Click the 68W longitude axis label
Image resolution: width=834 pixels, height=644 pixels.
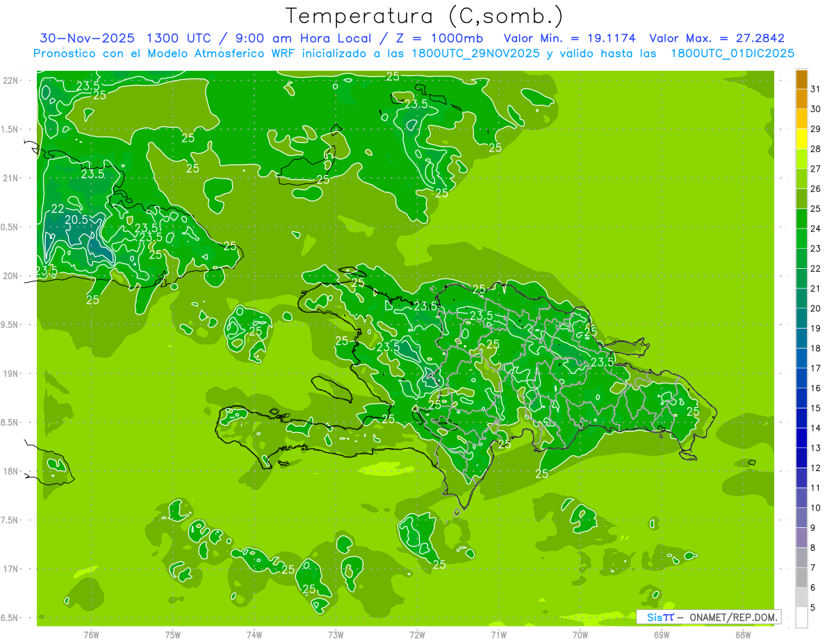(743, 634)
